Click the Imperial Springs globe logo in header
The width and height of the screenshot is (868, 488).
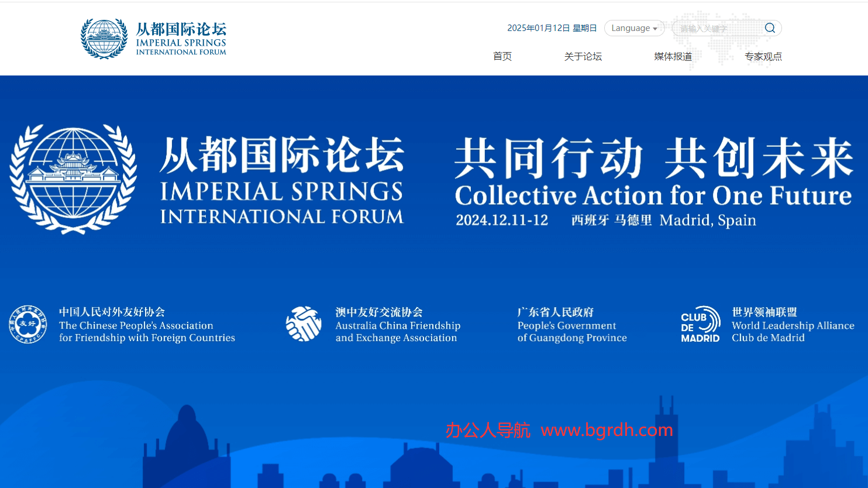pos(104,39)
